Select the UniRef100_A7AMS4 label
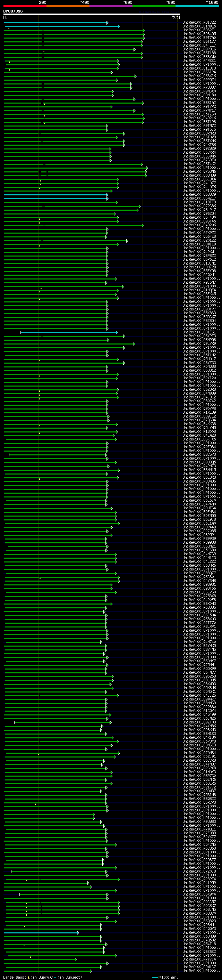The height and width of the screenshot is (980, 222). tap(199, 753)
